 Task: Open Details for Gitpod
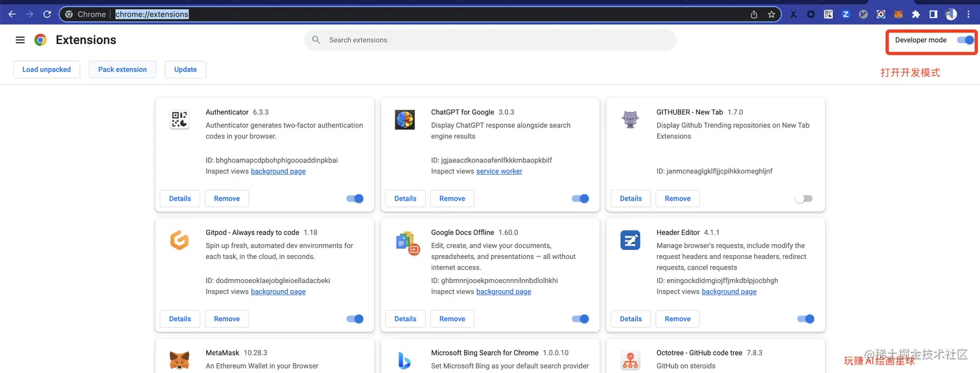(x=180, y=319)
